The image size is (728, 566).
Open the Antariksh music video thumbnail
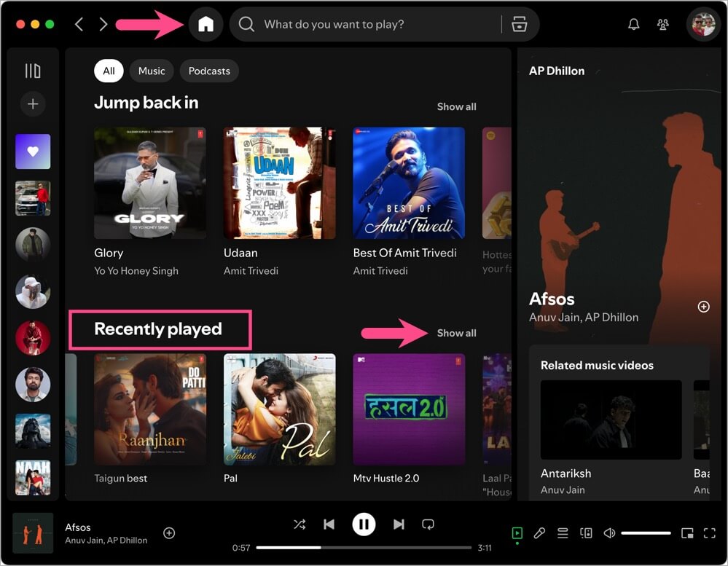click(x=611, y=420)
